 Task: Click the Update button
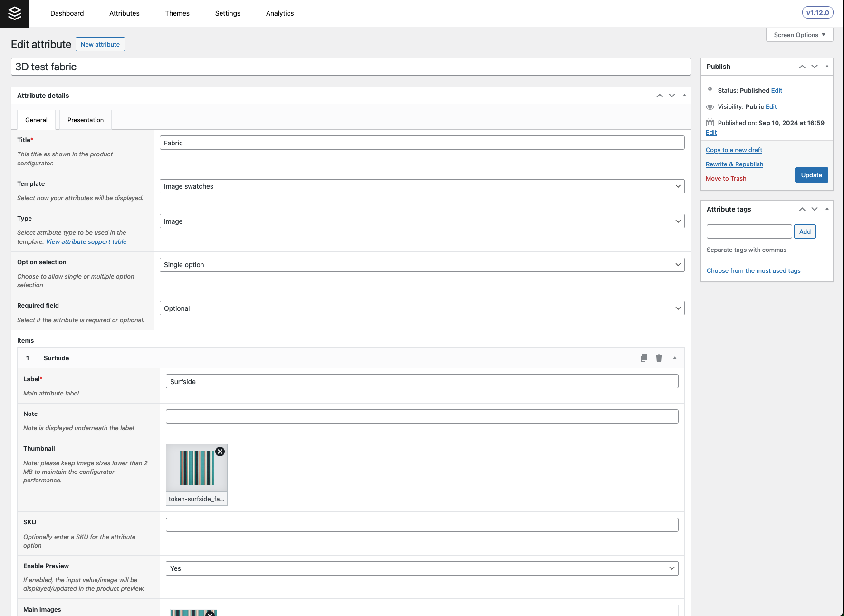tap(812, 175)
